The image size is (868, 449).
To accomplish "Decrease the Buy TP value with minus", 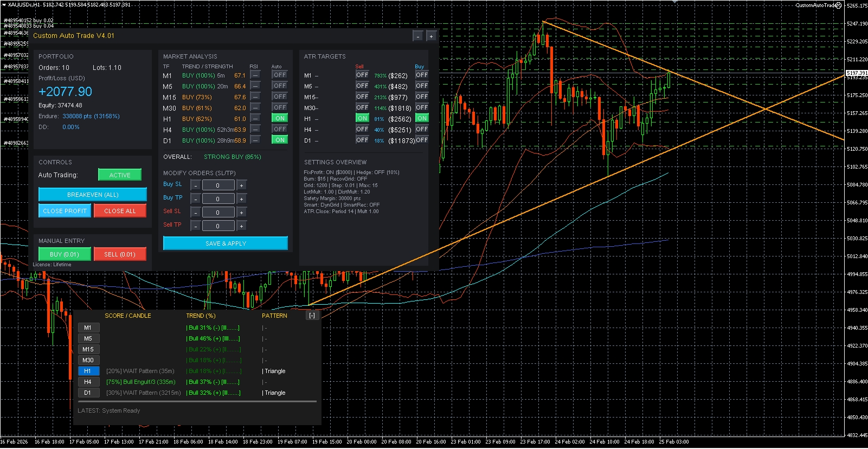I will (x=196, y=199).
